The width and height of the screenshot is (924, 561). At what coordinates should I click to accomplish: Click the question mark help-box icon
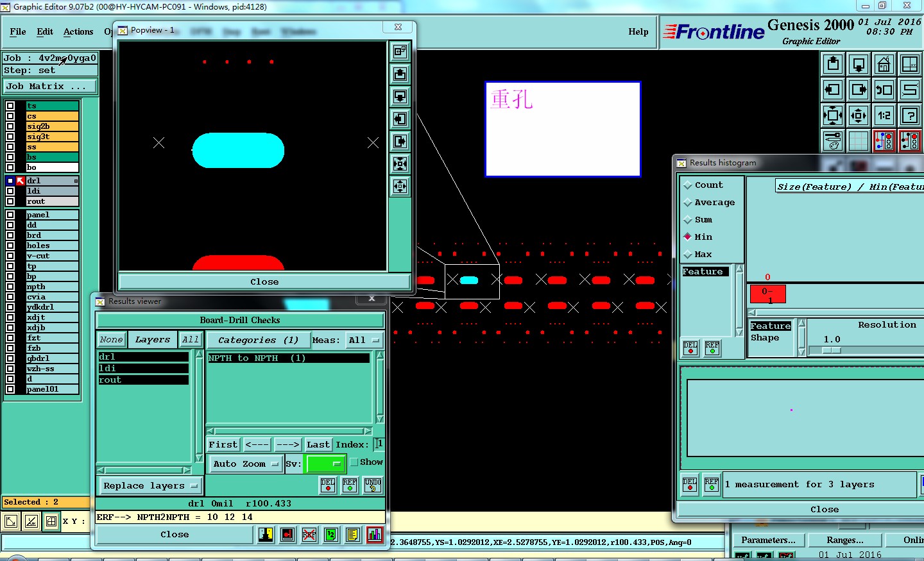pos(910,115)
